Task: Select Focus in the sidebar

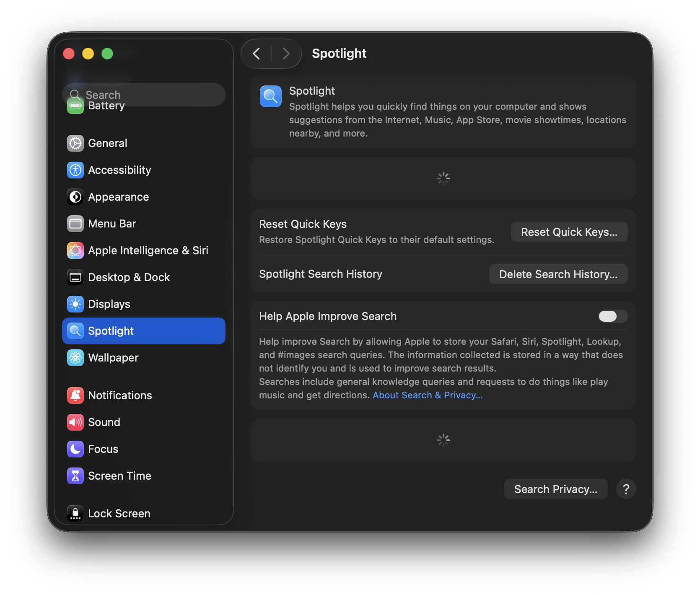Action: pyautogui.click(x=144, y=449)
